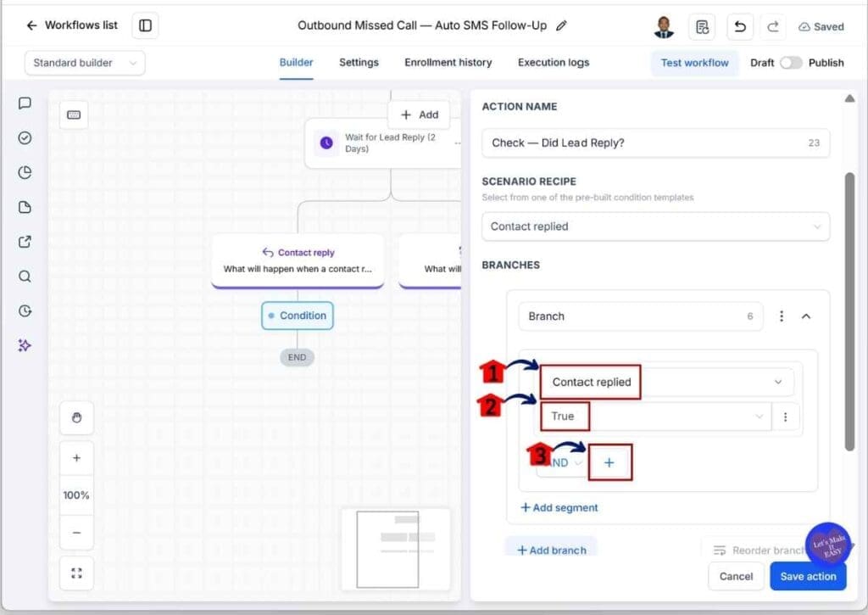Open the pie chart stats icon
The height and width of the screenshot is (615, 868).
(x=25, y=172)
